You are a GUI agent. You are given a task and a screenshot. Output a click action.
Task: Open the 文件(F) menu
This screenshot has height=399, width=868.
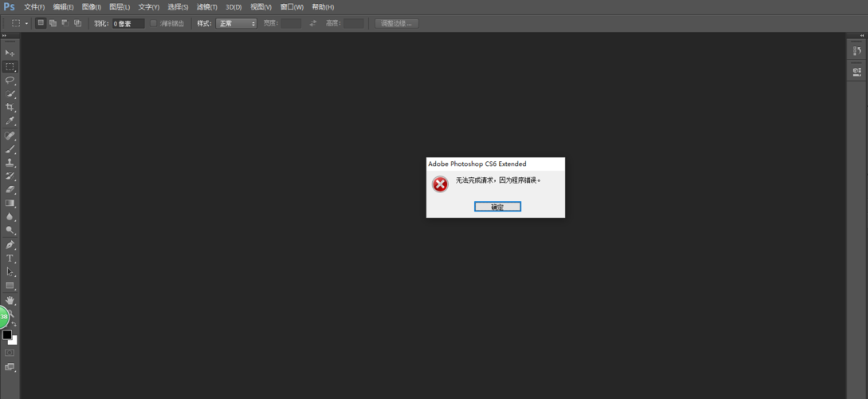[34, 7]
